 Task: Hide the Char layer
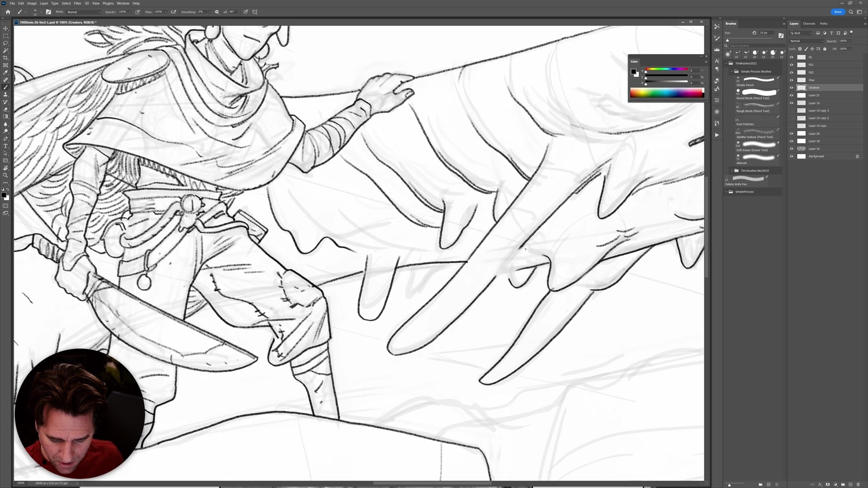tap(791, 80)
